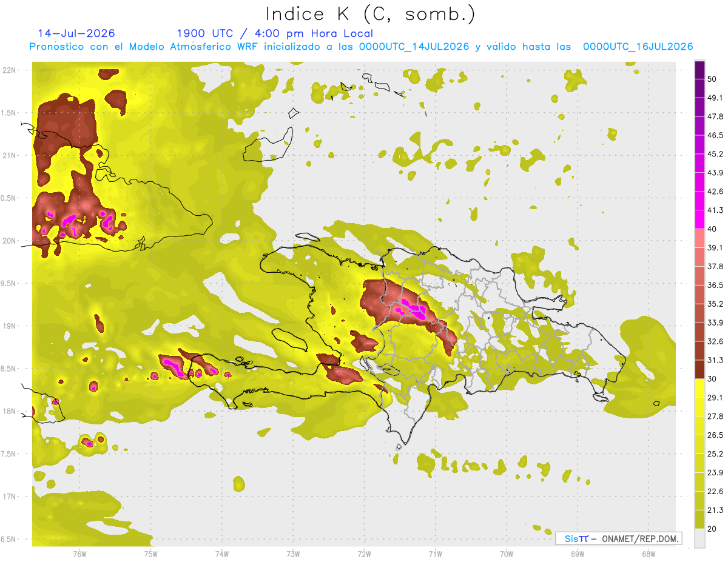The width and height of the screenshot is (728, 562).
Task: Click the latitude label '17N'
Action: point(9,497)
